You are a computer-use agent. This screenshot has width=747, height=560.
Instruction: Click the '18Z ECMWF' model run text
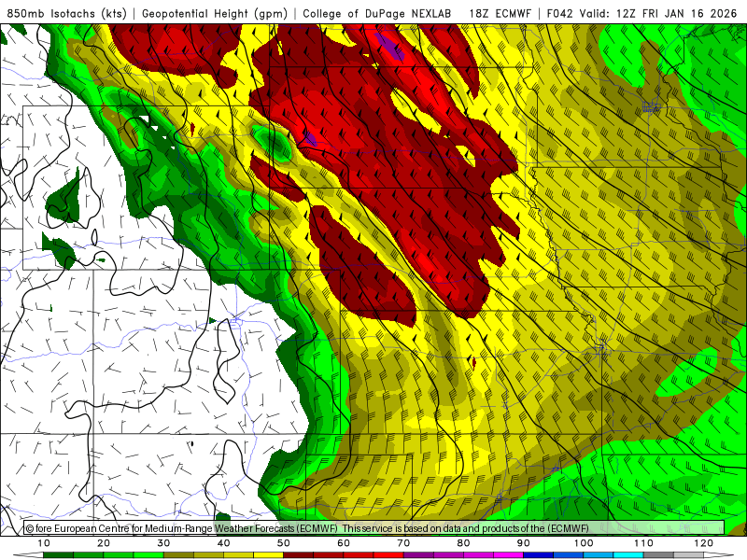click(500, 14)
